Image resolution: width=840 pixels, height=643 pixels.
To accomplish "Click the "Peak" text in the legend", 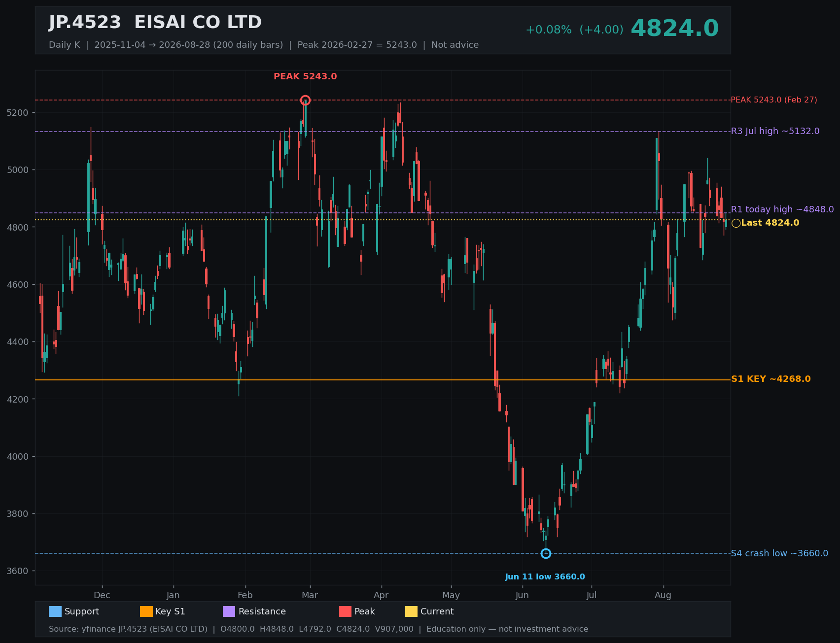I will click(365, 611).
